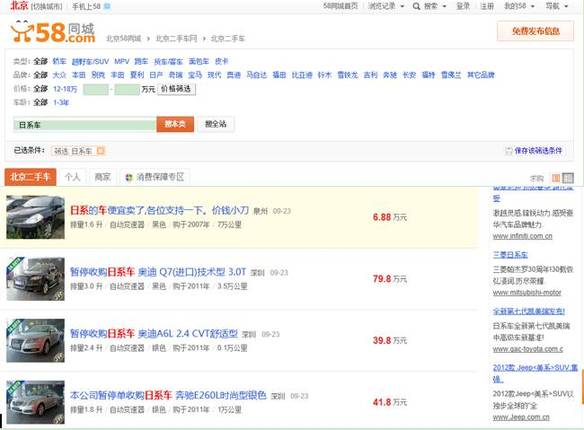Screen dimensions: 584x430
Task: Filter brand by 大众
Action: pyautogui.click(x=59, y=75)
